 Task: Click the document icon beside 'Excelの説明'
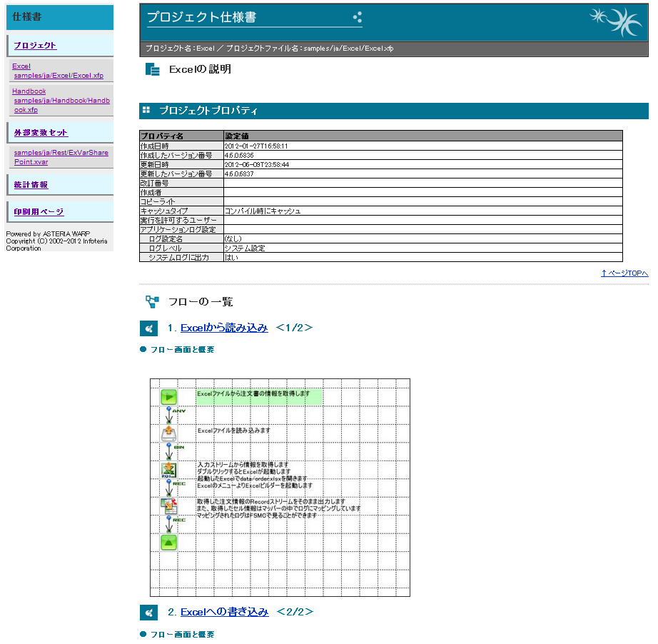point(152,69)
